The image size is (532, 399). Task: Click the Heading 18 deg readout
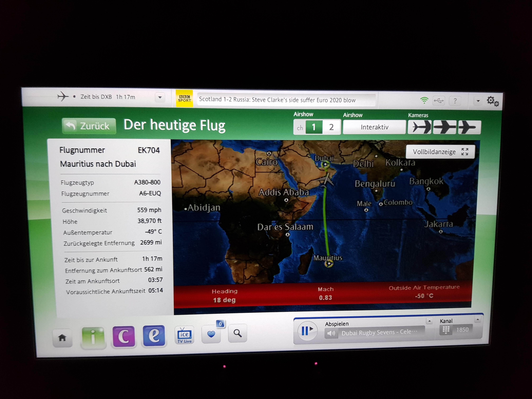(224, 296)
